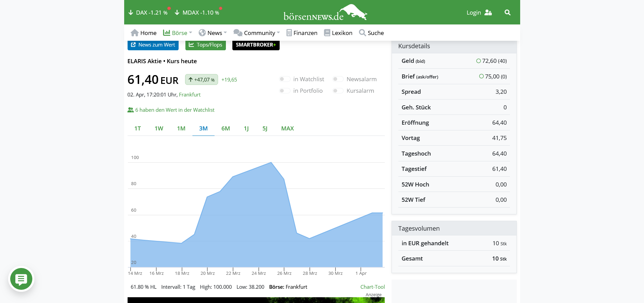Click the green chat bubble icon

(21, 279)
